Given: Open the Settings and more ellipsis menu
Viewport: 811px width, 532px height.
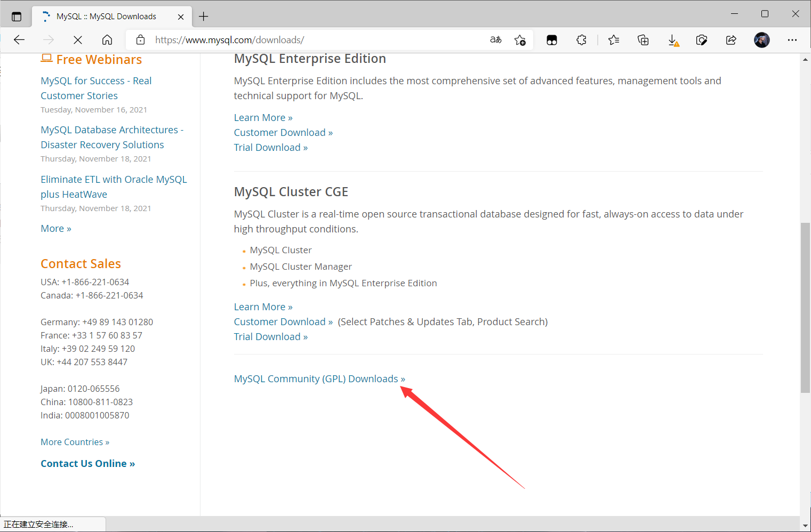Looking at the screenshot, I should point(793,40).
